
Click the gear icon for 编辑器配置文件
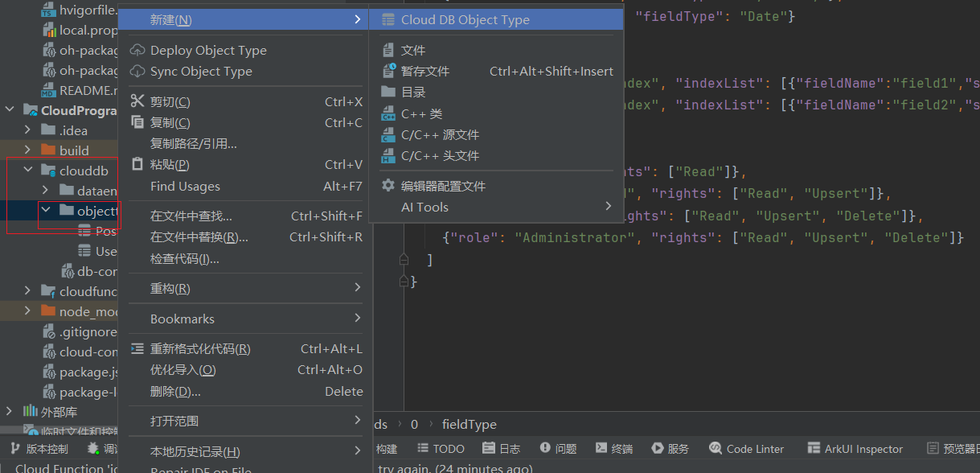pos(388,185)
